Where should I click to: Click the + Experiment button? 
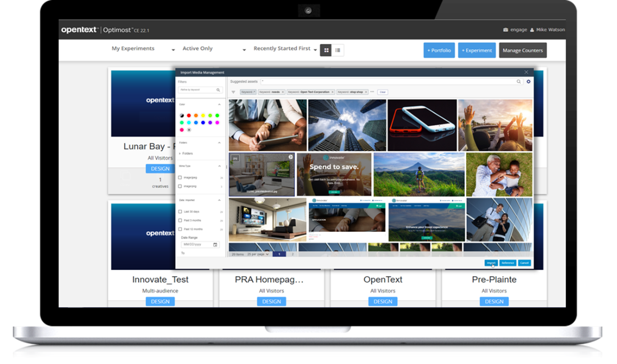tap(476, 50)
